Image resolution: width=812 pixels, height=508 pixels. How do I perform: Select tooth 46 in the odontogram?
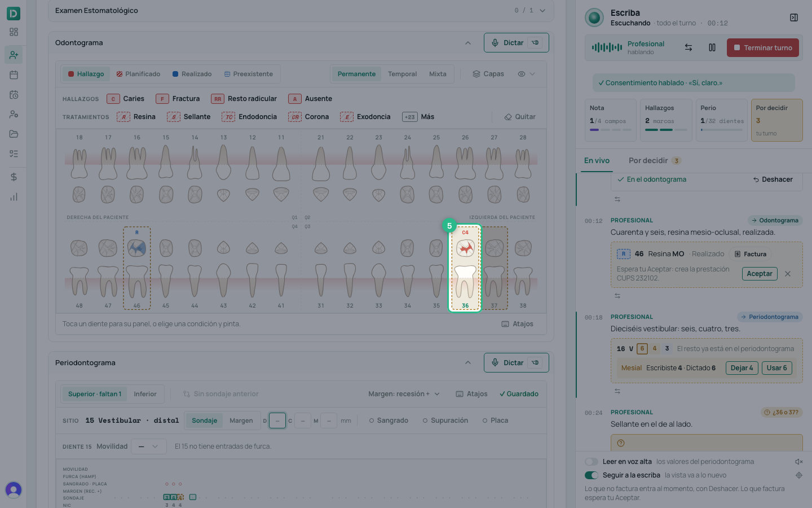(x=137, y=268)
